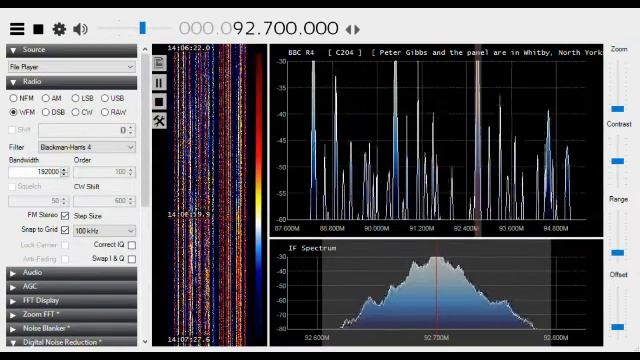Select USB demodulation mode
This screenshot has height=360, width=640.
coord(105,98)
